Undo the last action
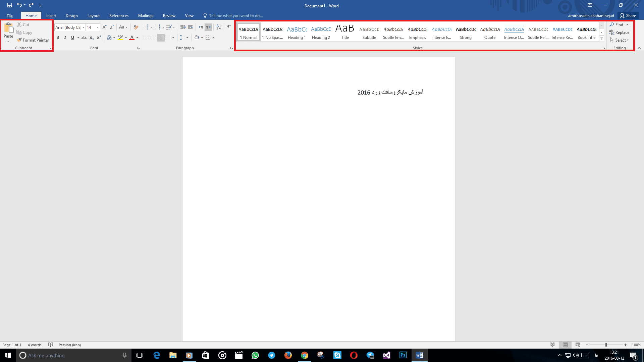644x362 pixels. (19, 5)
